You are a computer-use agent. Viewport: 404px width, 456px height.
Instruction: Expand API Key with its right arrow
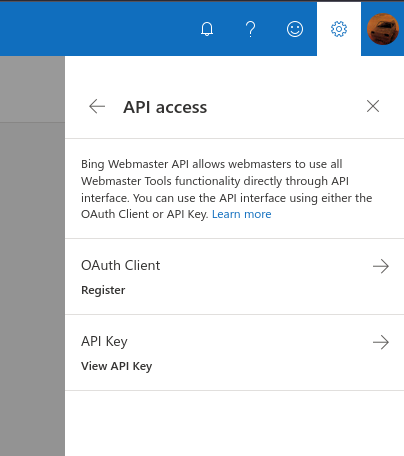click(x=381, y=342)
